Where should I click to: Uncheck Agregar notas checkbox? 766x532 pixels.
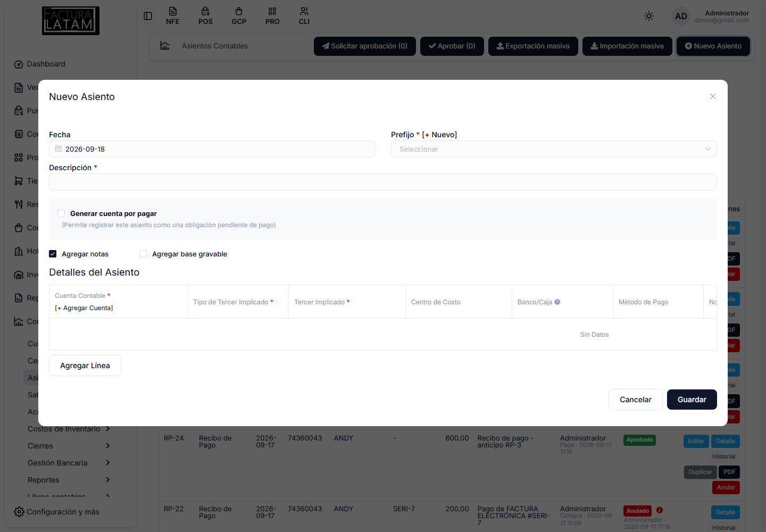53,254
